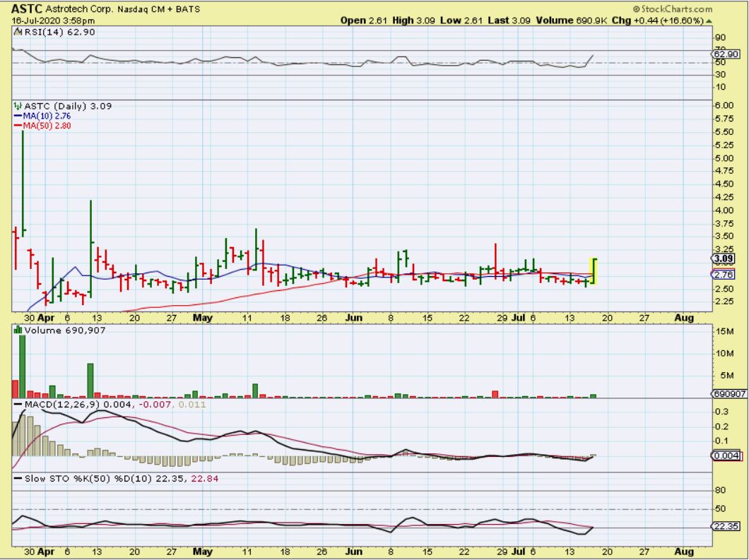Screen dimensions: 749x560
Task: Click the 15M volume axis label
Action: [x=725, y=331]
